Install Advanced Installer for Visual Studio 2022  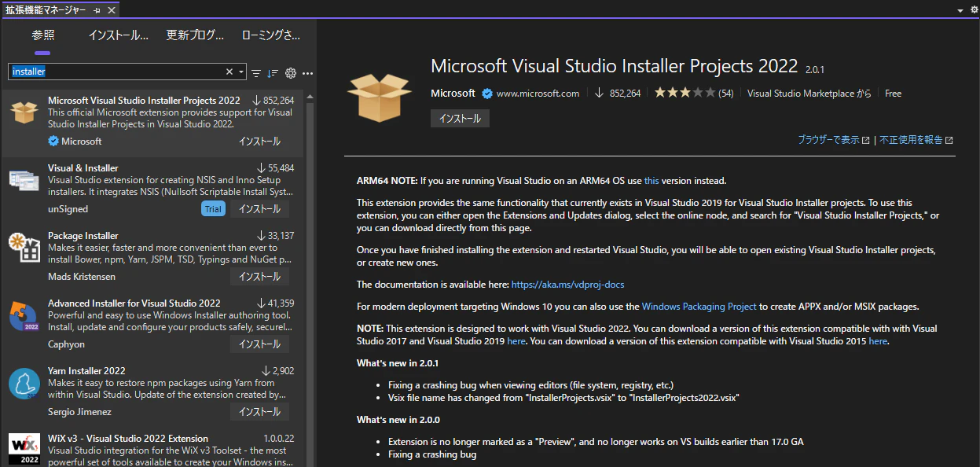pyautogui.click(x=259, y=344)
